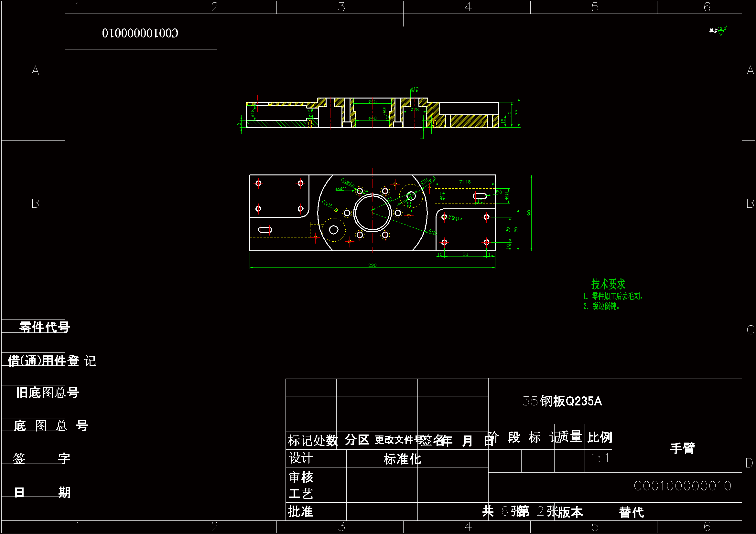Select the 1:1 scale value cell
This screenshot has height=534, width=756.
(x=599, y=458)
